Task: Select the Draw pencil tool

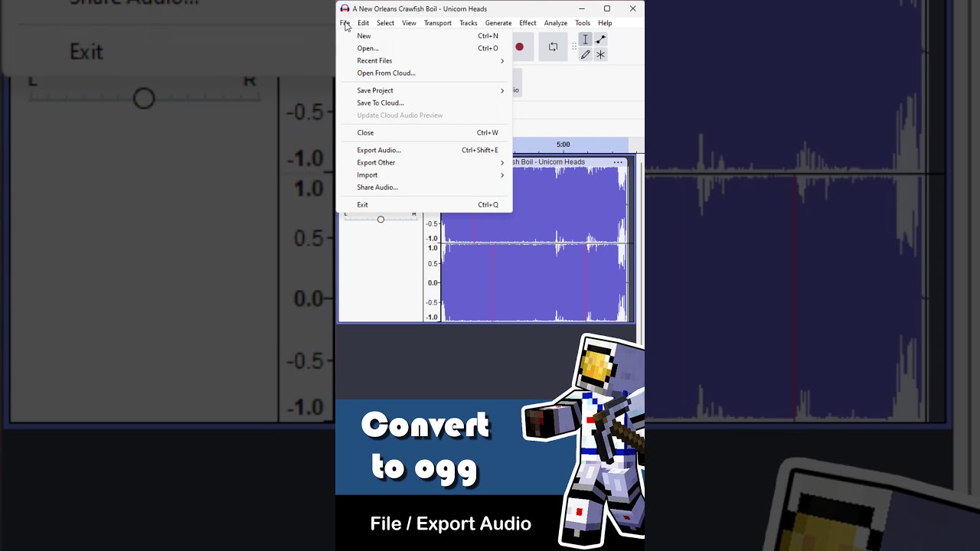Action: point(585,54)
